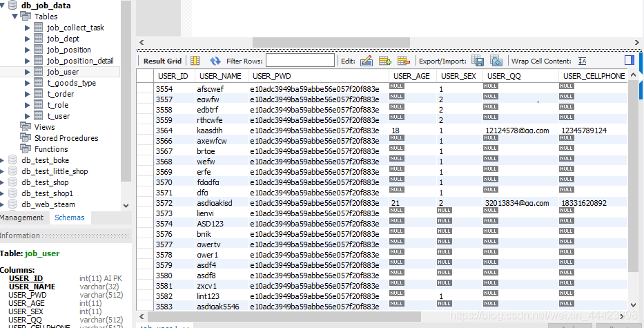Click the query editor horizontal scrollbar
Viewport: 644px width, 328px height.
pyautogui.click(x=331, y=42)
